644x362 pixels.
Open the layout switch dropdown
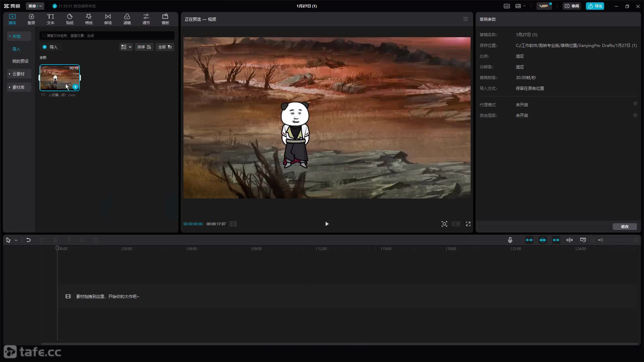click(521, 6)
